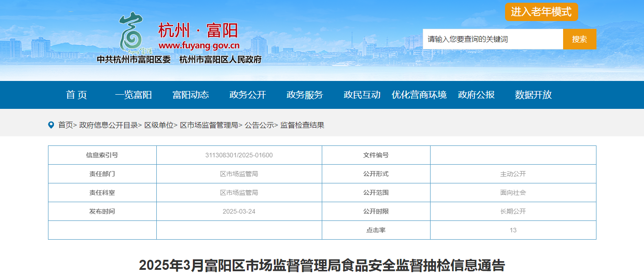Open the 一览富阳 navigation item
The image size is (644, 279).
(133, 95)
